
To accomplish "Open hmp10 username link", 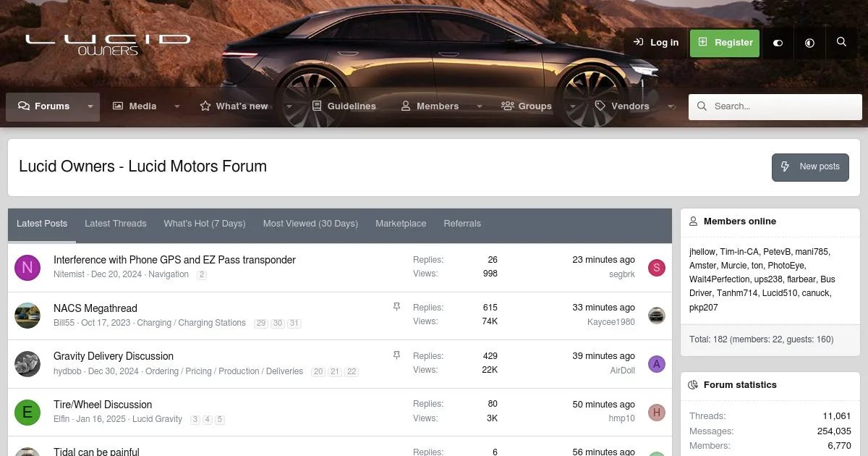I will (622, 418).
